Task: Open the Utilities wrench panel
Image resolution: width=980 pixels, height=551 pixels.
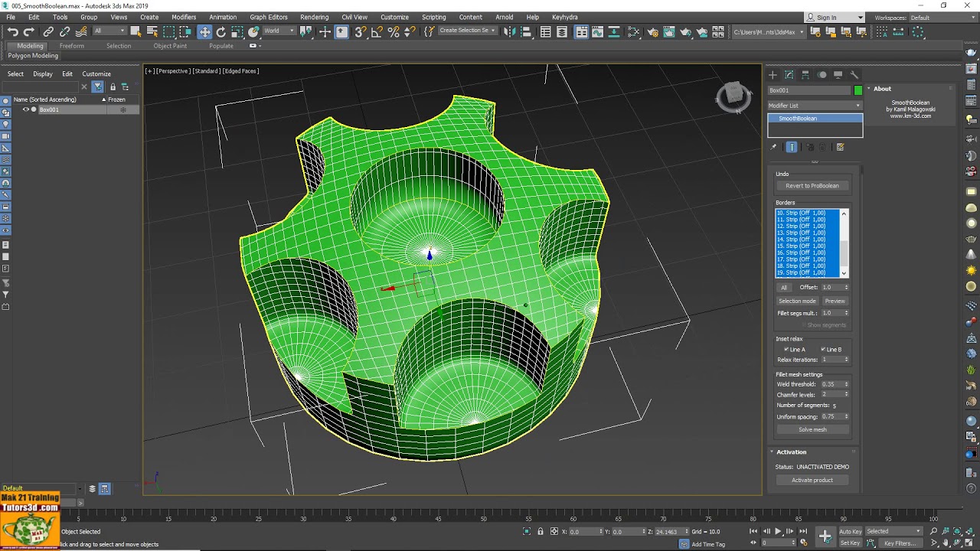Action: point(854,75)
